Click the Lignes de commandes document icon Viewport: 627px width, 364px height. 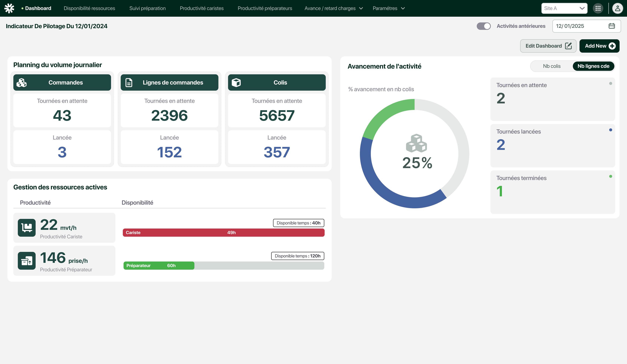(129, 82)
